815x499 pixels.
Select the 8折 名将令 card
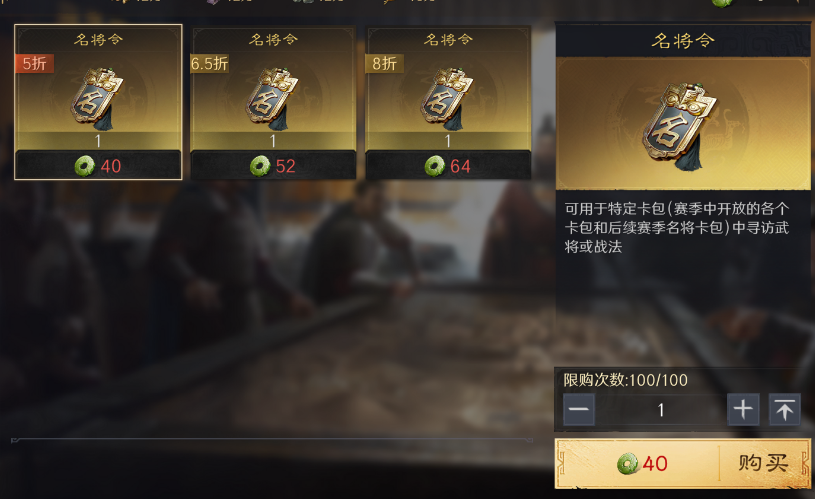click(448, 103)
